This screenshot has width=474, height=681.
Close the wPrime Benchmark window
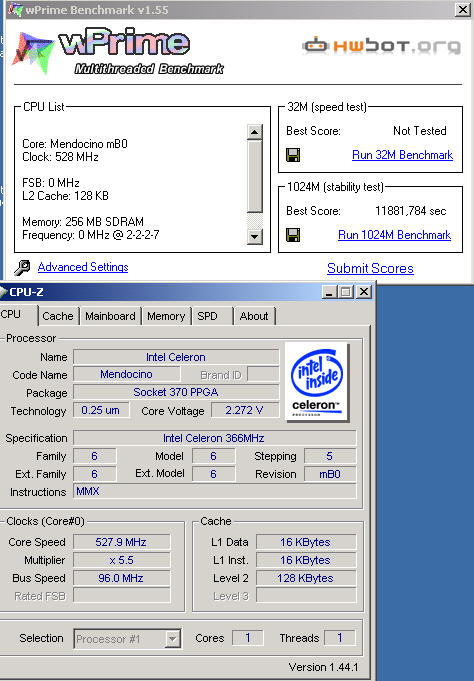pos(462,10)
